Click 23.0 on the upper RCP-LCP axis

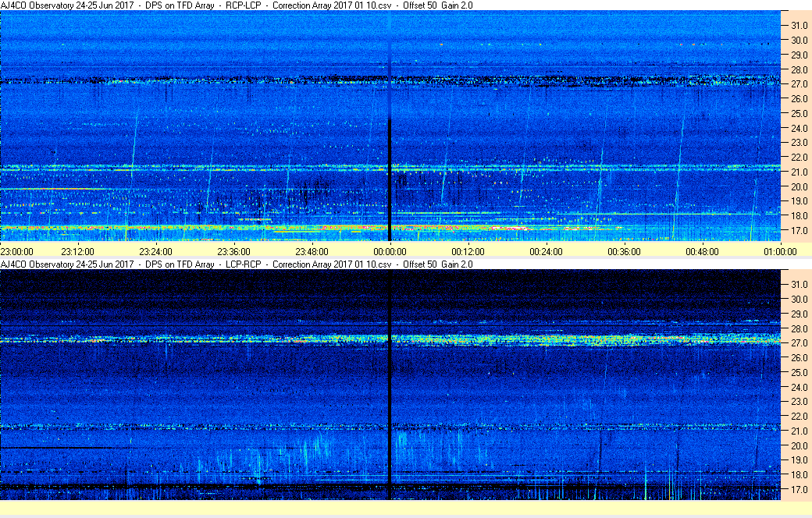799,142
